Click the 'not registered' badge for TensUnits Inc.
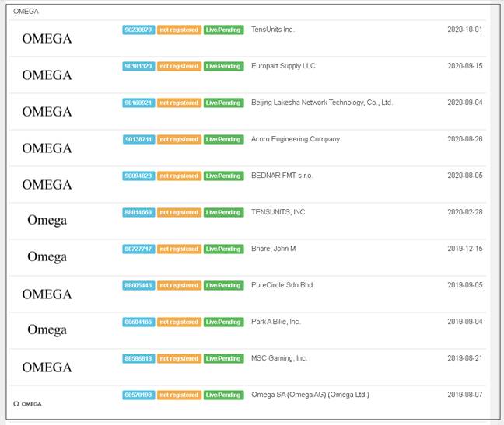This screenshot has height=425, width=504. pyautogui.click(x=180, y=30)
